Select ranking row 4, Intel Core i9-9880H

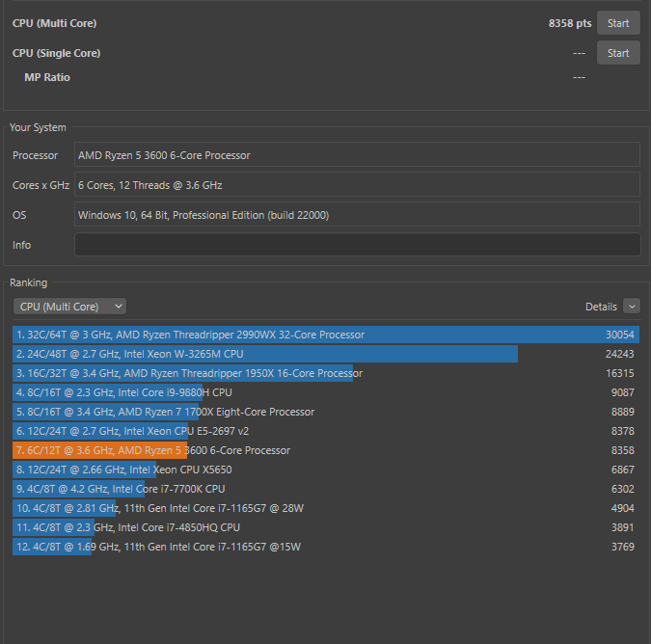click(326, 392)
